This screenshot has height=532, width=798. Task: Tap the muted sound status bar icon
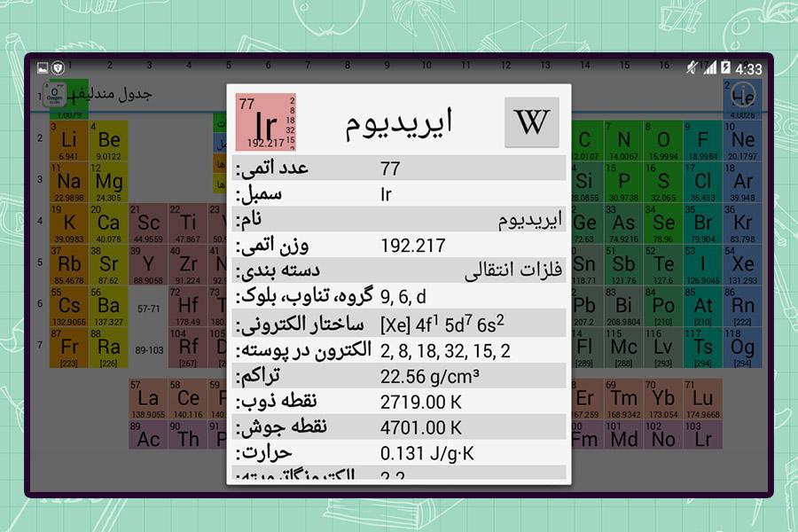tap(692, 67)
